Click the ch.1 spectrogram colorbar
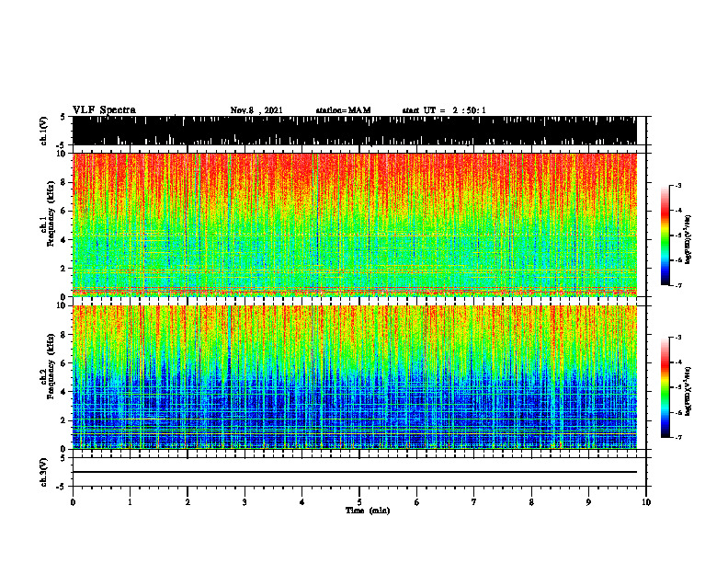Viewport: 728px width, 563px height. (x=665, y=236)
